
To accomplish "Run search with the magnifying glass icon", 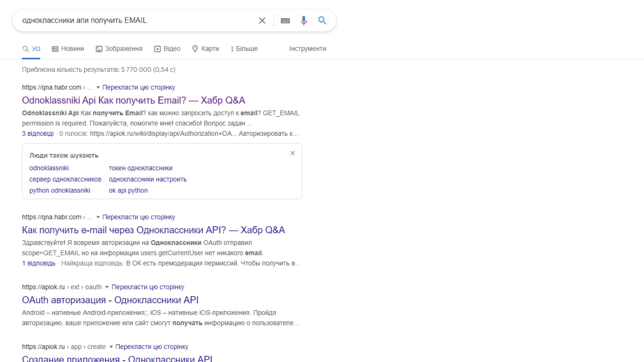I will (x=323, y=21).
